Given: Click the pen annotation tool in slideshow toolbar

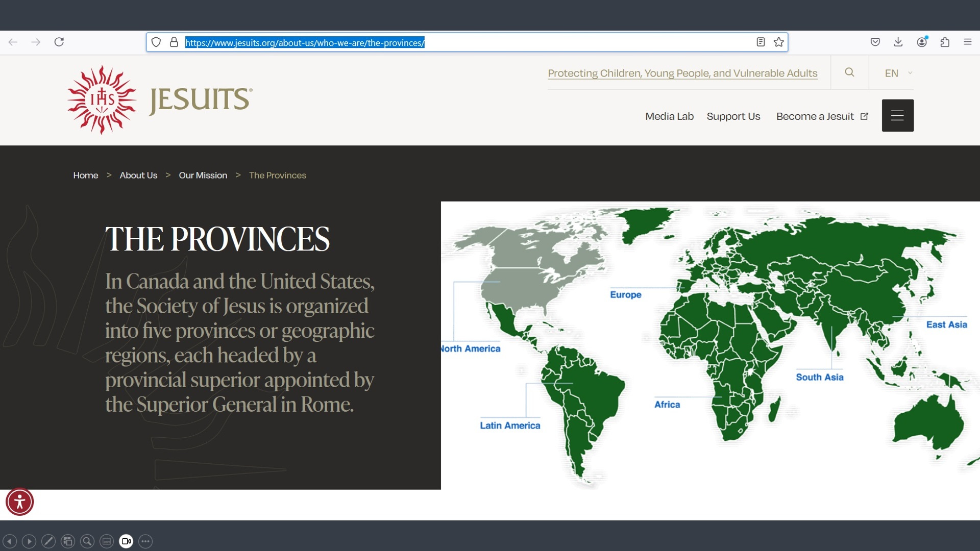Looking at the screenshot, I should tap(48, 541).
